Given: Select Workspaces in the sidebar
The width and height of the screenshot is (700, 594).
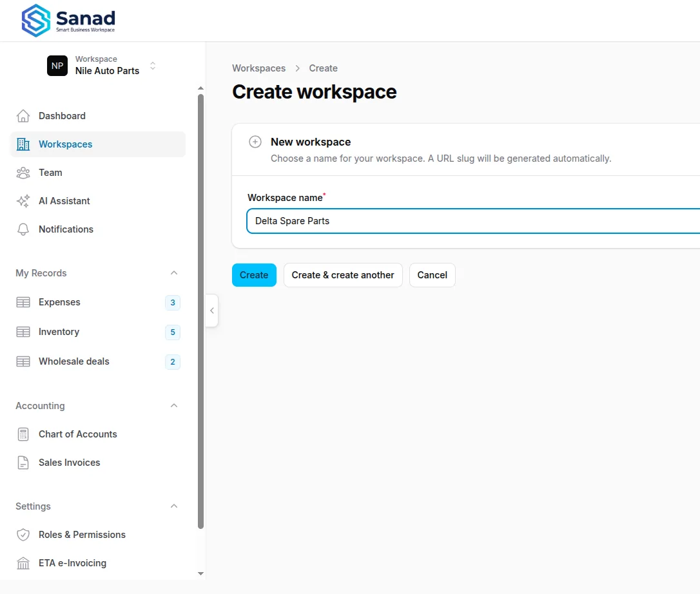Looking at the screenshot, I should [98, 144].
